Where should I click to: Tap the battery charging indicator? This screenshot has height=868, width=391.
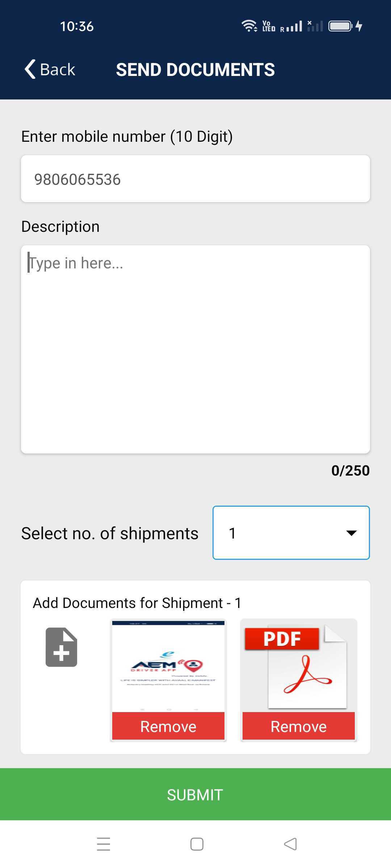pyautogui.click(x=345, y=26)
